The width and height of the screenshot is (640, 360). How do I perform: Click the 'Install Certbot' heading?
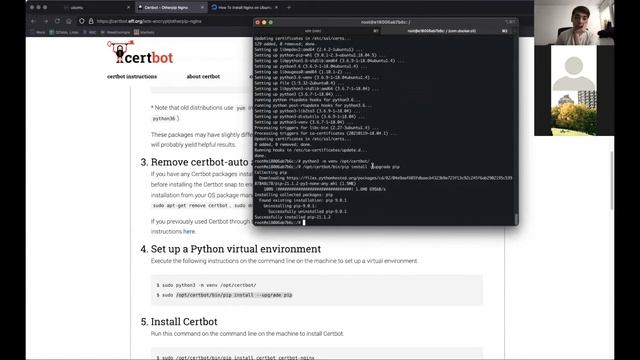[184, 322]
